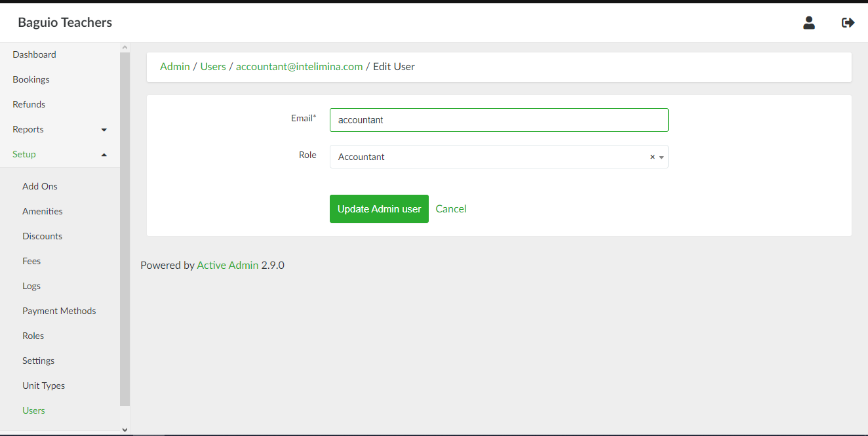Viewport: 868px width, 436px height.
Task: Navigate to Refunds page
Action: (x=29, y=104)
